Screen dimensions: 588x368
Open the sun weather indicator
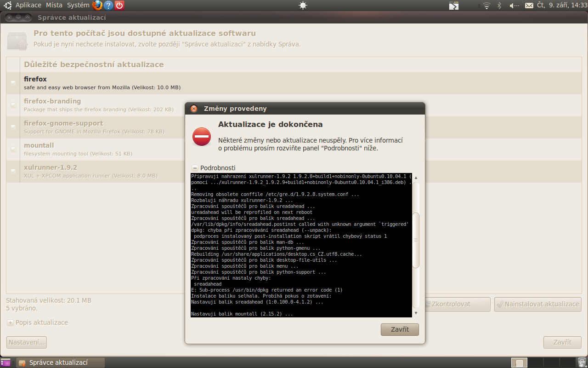[x=302, y=6]
